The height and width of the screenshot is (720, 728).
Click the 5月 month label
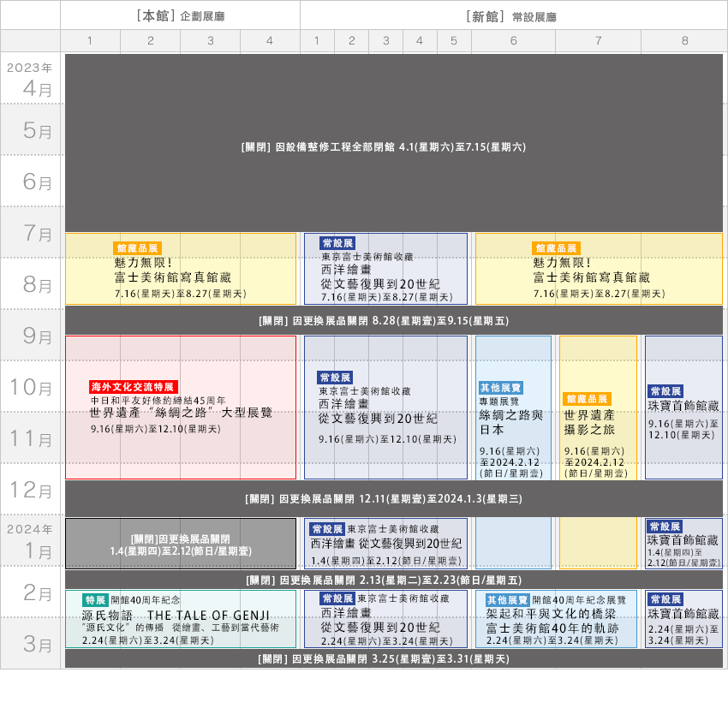(37, 130)
